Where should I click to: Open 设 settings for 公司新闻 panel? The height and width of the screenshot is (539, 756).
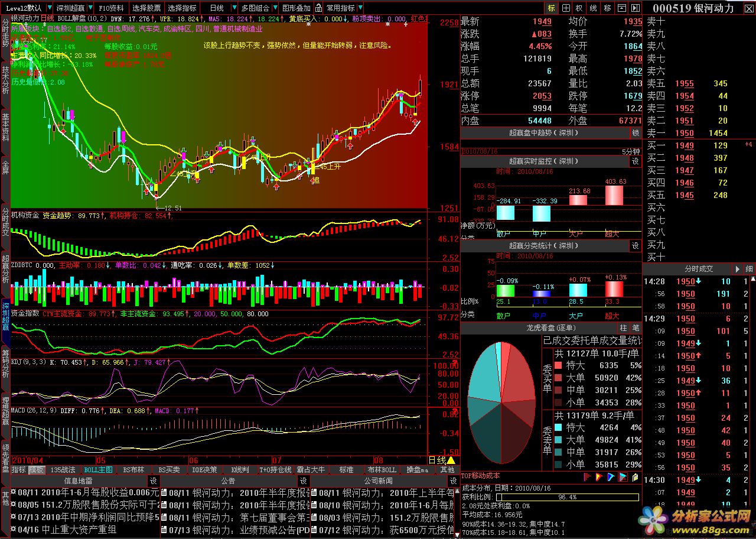pyautogui.click(x=453, y=481)
